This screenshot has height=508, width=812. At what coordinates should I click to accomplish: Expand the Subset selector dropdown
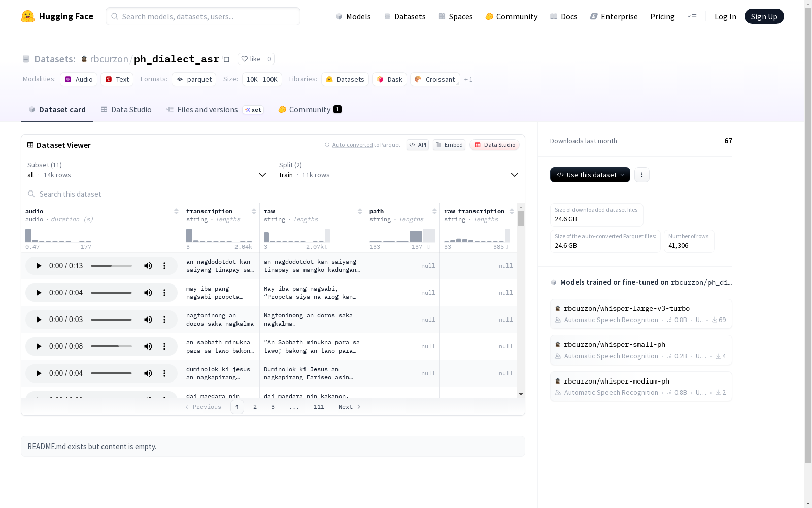pos(147,170)
